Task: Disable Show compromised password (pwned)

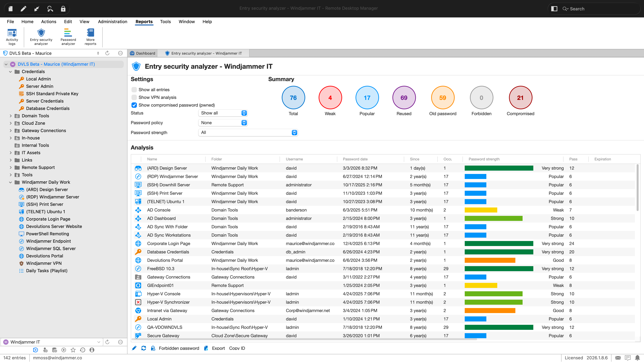Action: tap(134, 105)
